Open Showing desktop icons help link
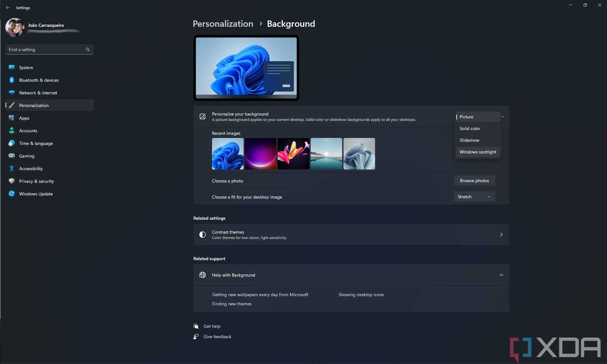The width and height of the screenshot is (607, 364). 361,295
